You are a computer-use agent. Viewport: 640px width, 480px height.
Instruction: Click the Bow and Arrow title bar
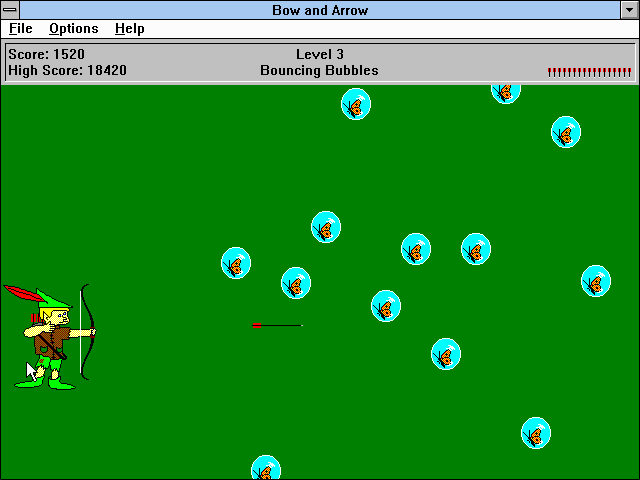(x=319, y=10)
